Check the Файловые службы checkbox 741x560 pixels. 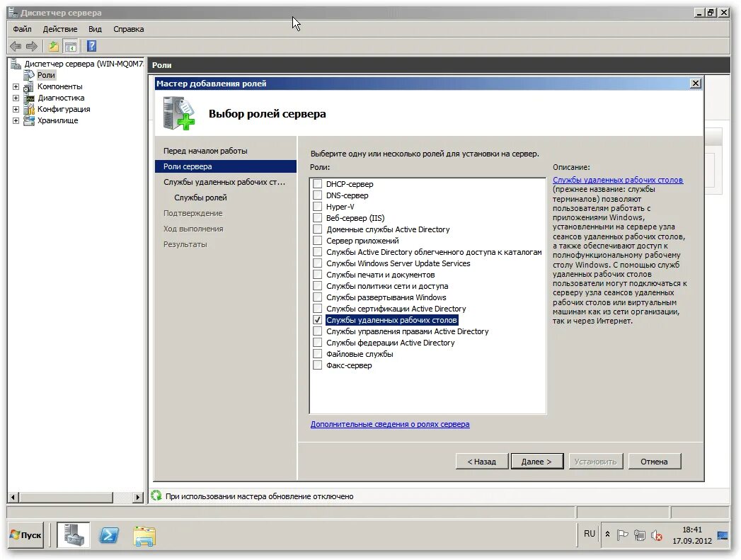coord(318,354)
